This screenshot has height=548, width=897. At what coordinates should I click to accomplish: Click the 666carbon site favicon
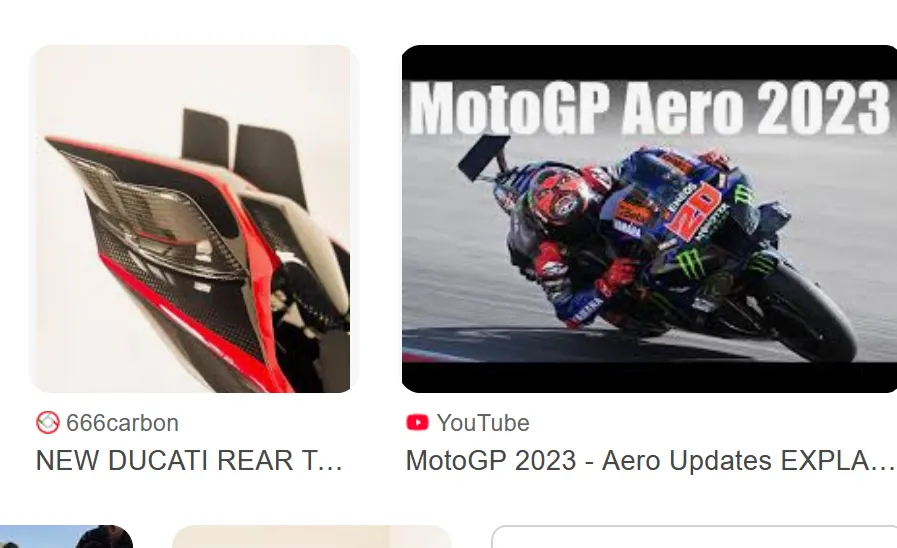tap(47, 423)
